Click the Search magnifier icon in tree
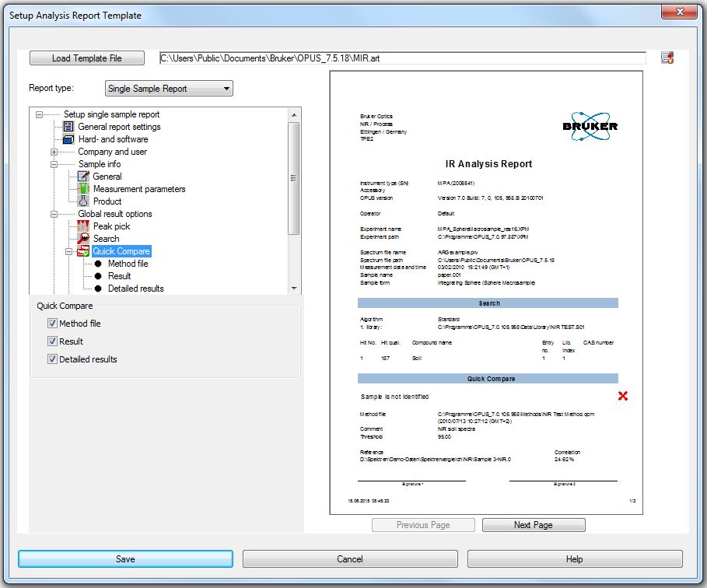The height and width of the screenshot is (588, 707). coord(84,239)
